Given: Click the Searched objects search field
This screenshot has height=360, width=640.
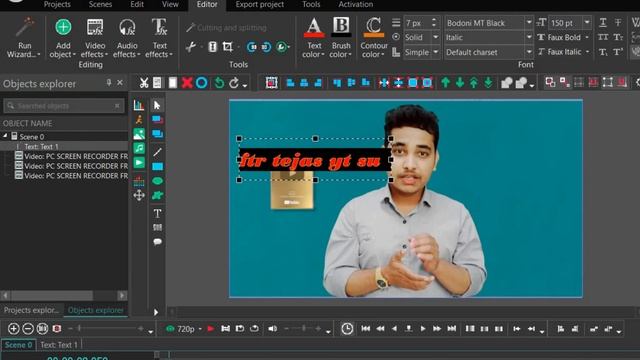Looking at the screenshot, I should point(64,106).
